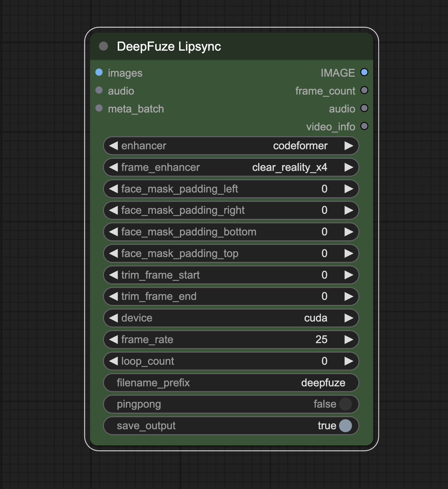Decrease trim_frame_start value
The width and height of the screenshot is (448, 489).
(x=113, y=275)
